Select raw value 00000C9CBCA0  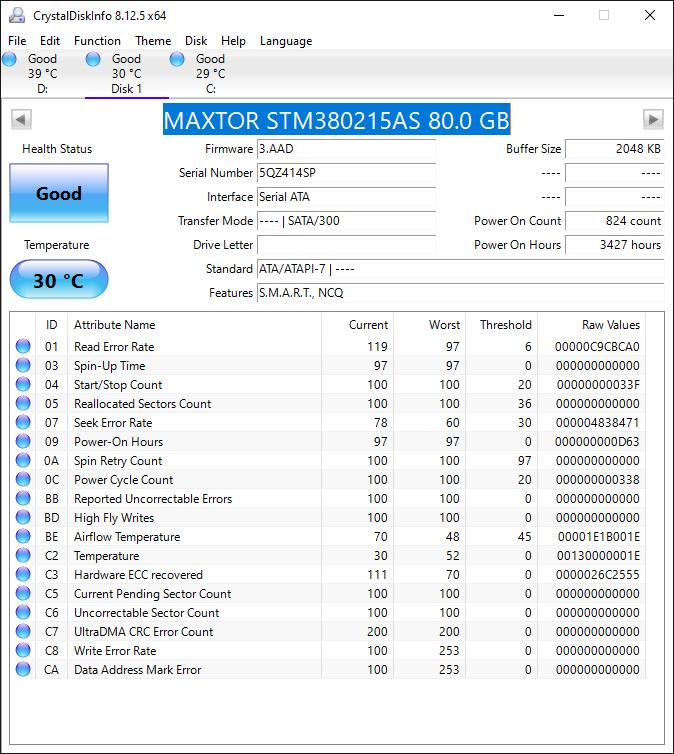coord(597,347)
